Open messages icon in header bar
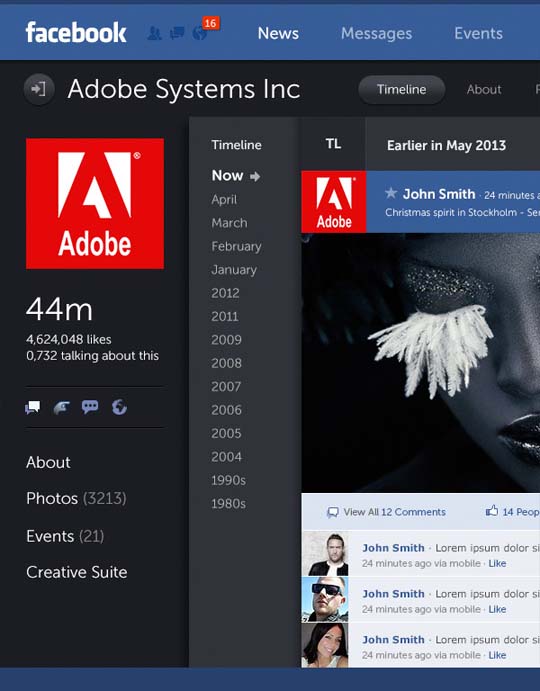540x691 pixels. tap(177, 33)
